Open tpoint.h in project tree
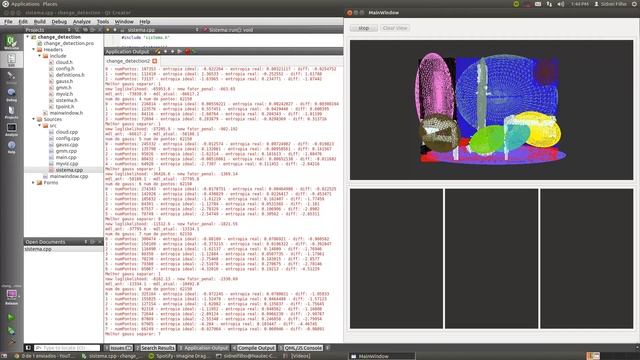 pyautogui.click(x=64, y=107)
